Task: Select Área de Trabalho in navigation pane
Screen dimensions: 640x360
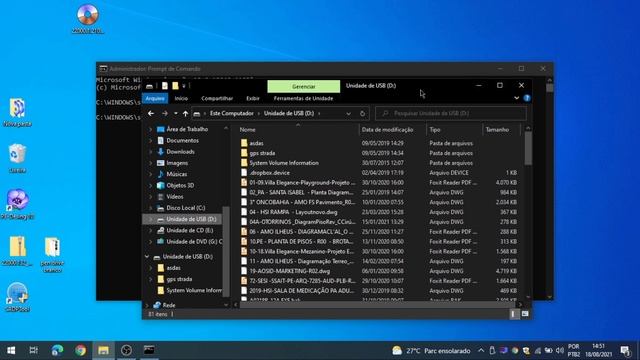Action: pyautogui.click(x=187, y=129)
